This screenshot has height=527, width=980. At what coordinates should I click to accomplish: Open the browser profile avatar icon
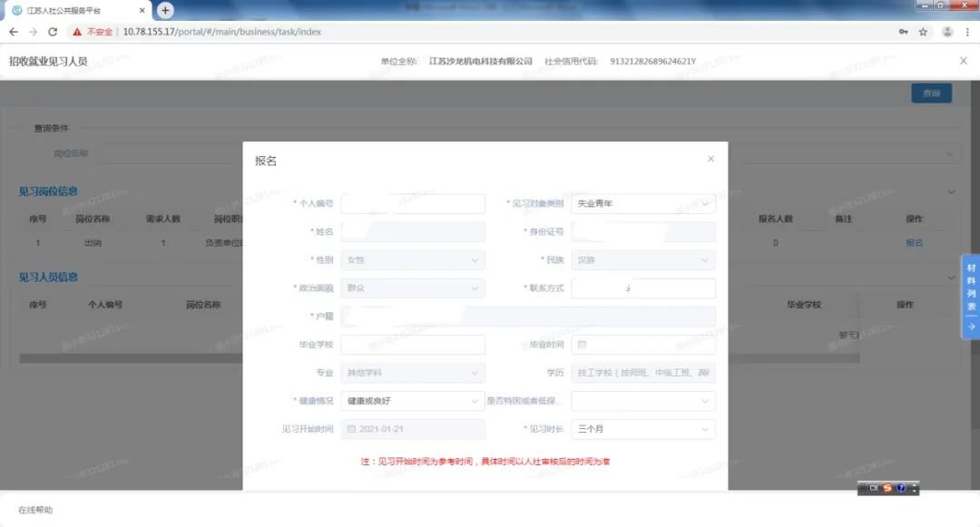coord(946,32)
